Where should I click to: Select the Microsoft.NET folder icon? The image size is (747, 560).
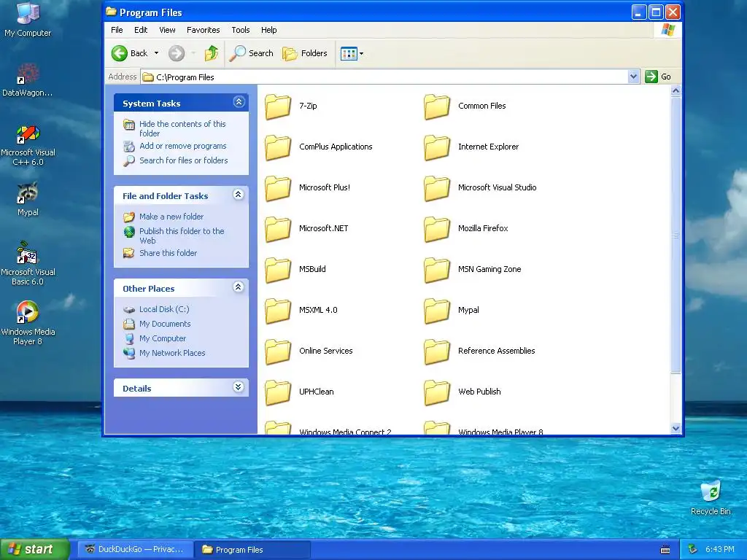coord(278,228)
